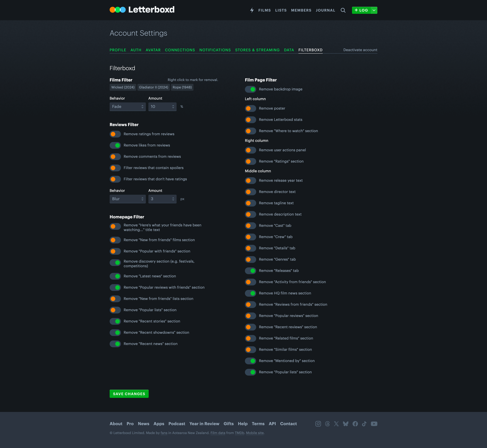
Task: Expand the LOG button dropdown arrow
Action: point(374,10)
